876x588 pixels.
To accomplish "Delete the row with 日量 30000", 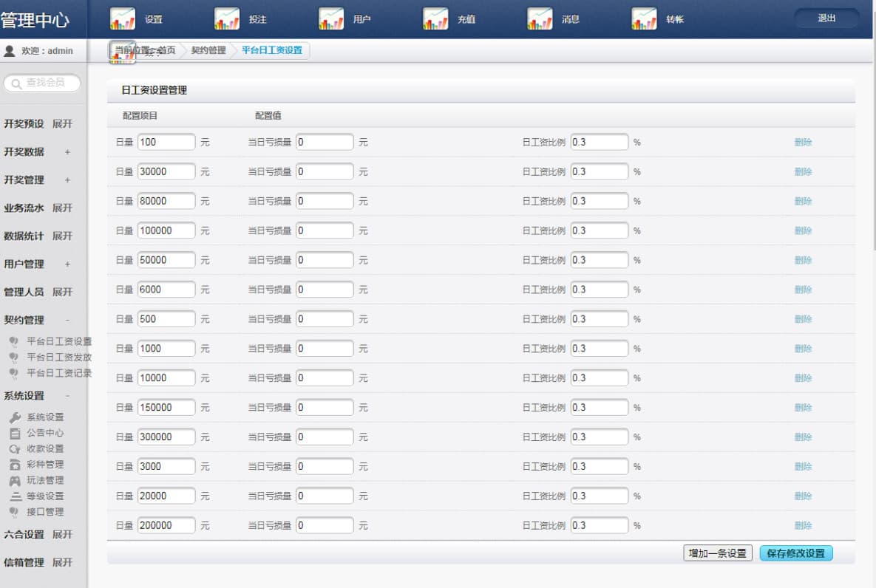I will tap(803, 172).
